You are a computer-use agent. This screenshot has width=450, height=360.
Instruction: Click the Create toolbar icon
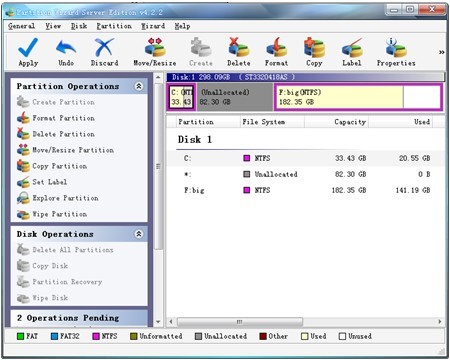tap(200, 47)
